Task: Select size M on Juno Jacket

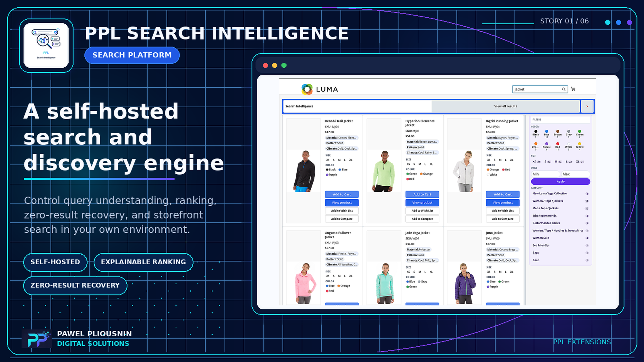Action: pyautogui.click(x=500, y=272)
